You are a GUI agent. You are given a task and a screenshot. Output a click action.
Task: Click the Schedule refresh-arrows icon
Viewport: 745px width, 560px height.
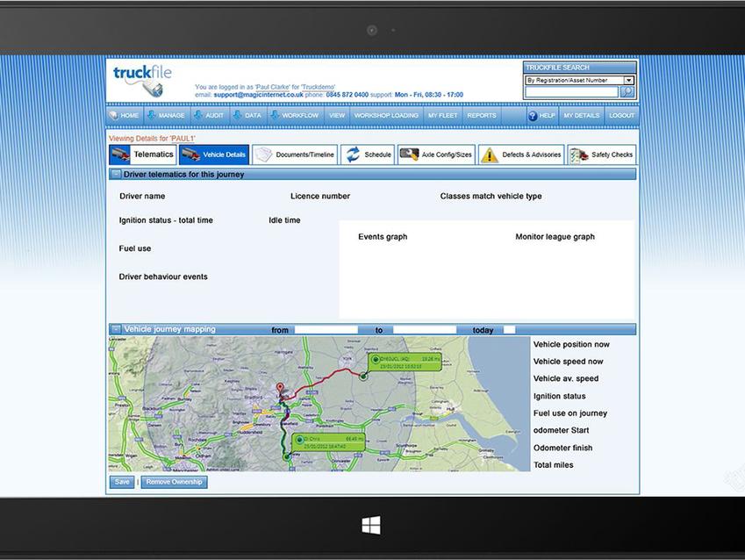coord(353,154)
